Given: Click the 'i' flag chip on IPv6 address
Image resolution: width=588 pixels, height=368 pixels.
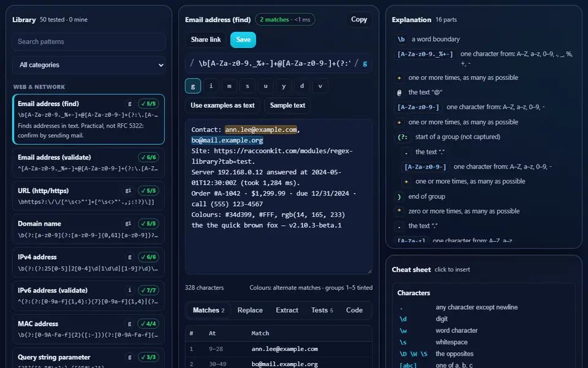Looking at the screenshot, I should tap(130, 290).
